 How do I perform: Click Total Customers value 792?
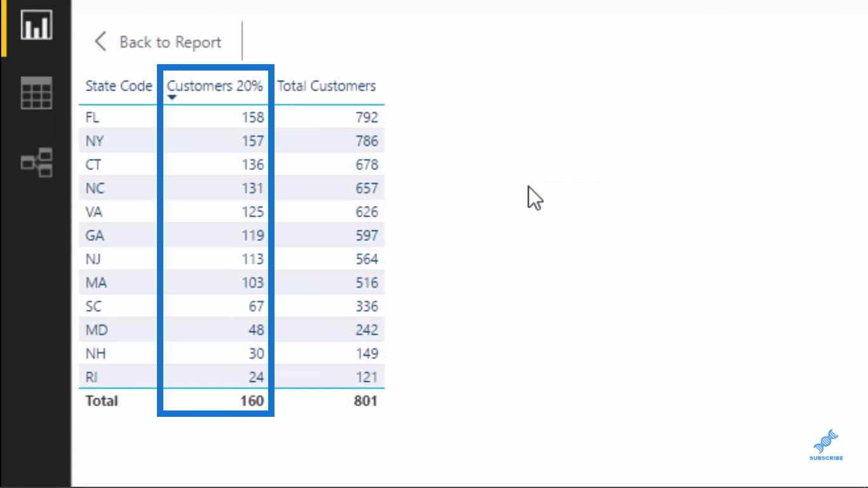coord(367,117)
